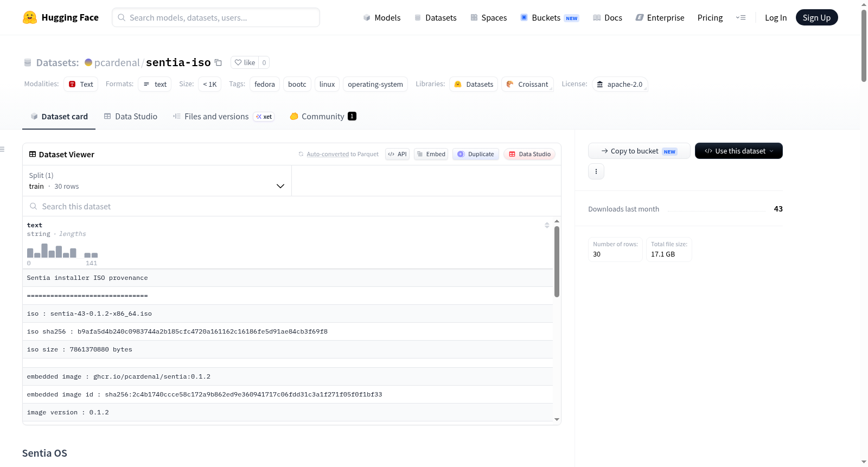Click the Datasets library tag
This screenshot has height=467, width=868.
(x=474, y=84)
